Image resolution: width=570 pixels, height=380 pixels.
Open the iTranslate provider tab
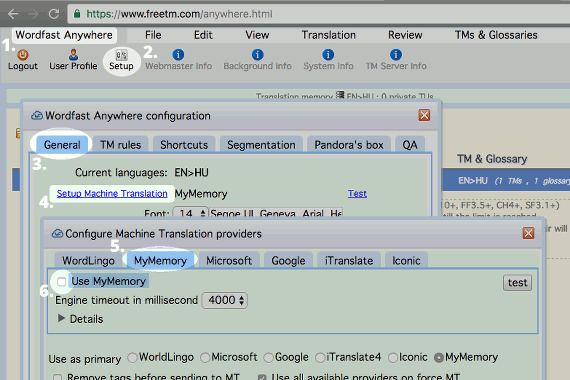349,260
